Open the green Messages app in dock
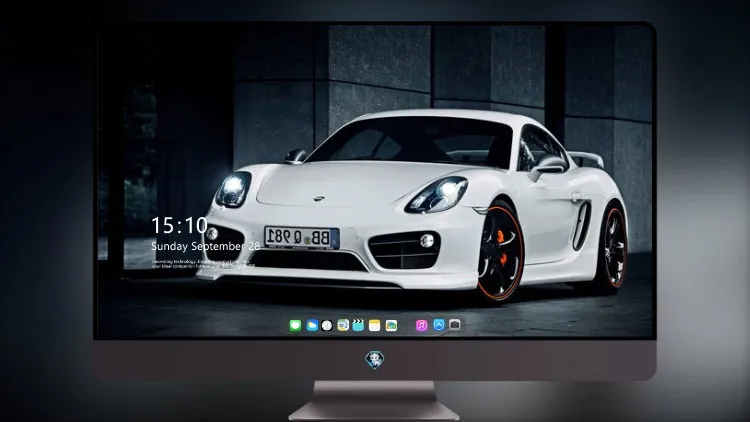Screen dimensions: 750x422 click(295, 325)
